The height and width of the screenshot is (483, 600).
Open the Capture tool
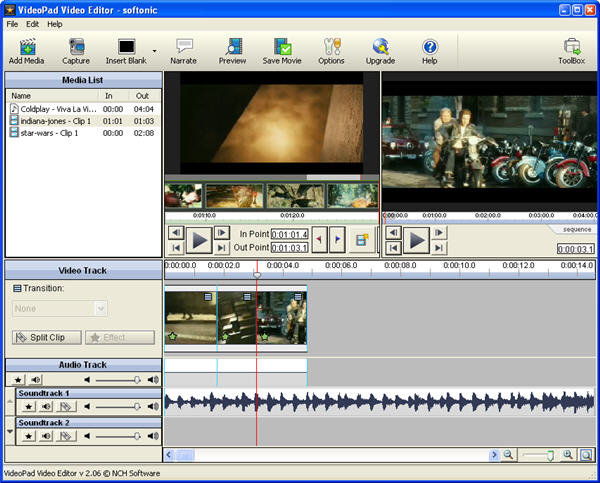coord(76,47)
